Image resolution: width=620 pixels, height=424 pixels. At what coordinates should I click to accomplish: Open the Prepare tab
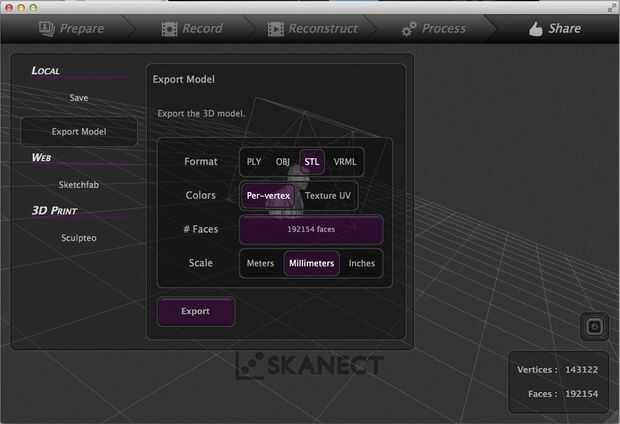[x=72, y=28]
